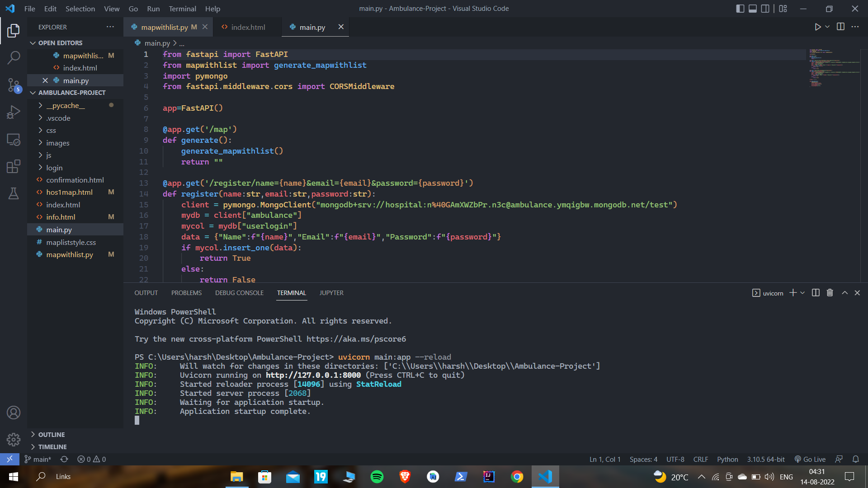Screen dimensions: 868x488
Task: Expand the OUTLINE section
Action: point(51,434)
